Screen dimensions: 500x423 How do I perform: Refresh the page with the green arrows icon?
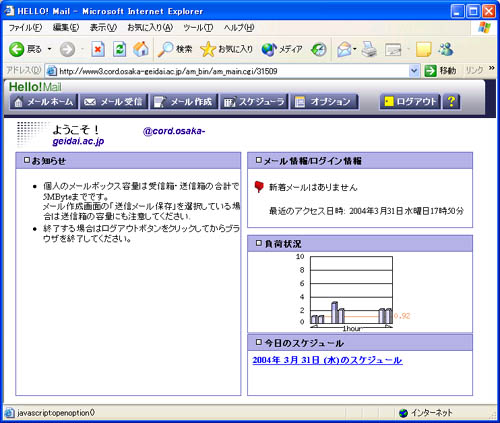point(119,49)
